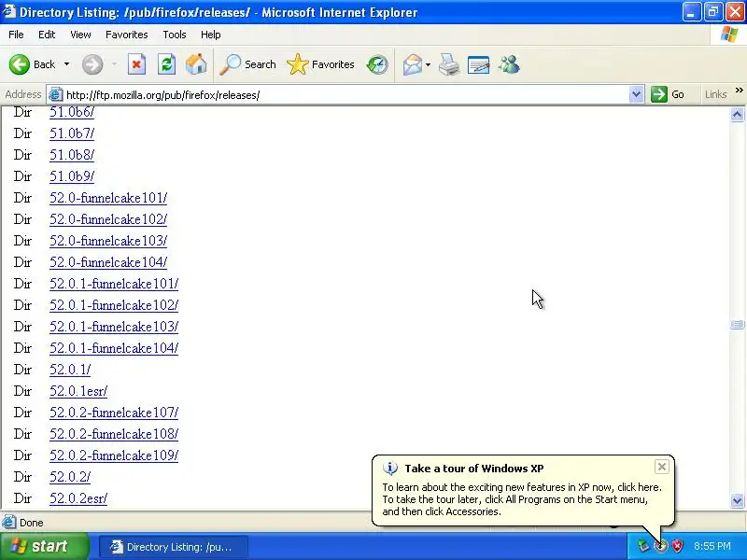
Task: Open the 52.0.1/ directory link
Action: point(70,369)
